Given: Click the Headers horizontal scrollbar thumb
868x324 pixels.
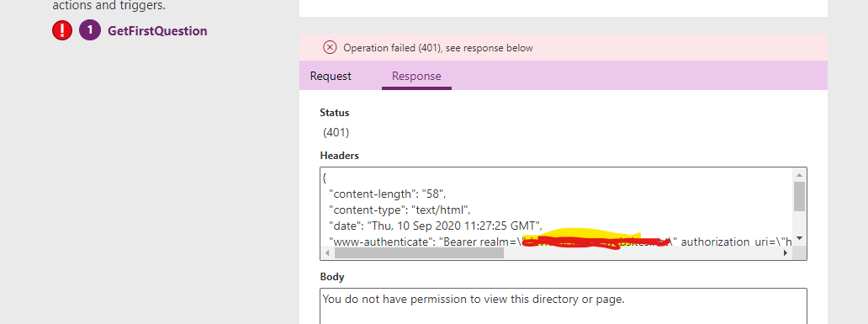Looking at the screenshot, I should point(419,253).
